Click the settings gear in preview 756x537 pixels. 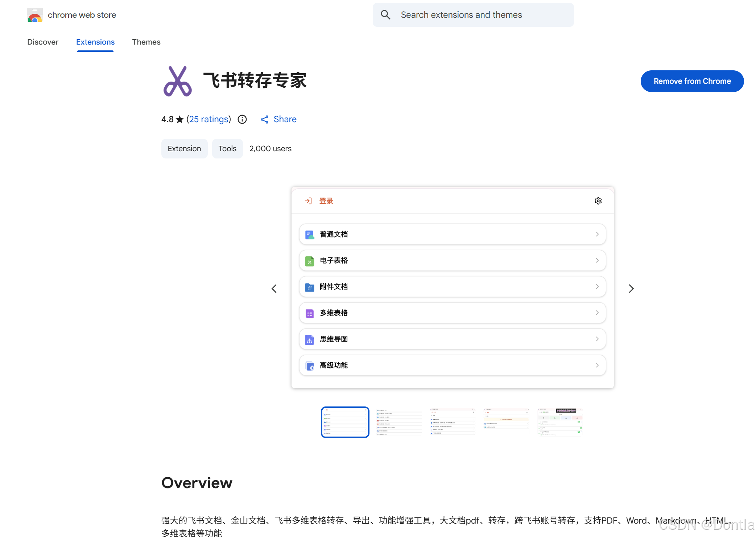[x=598, y=201]
